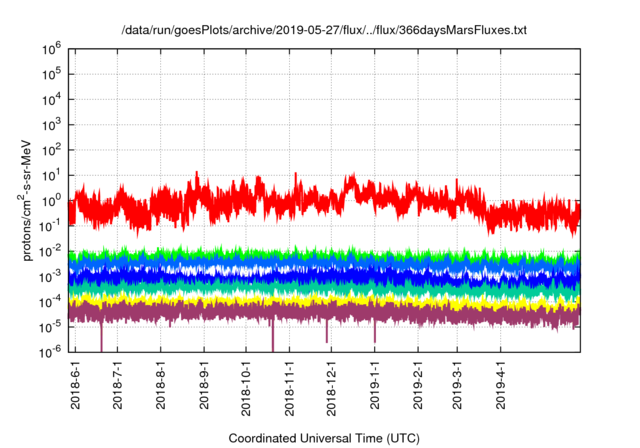Image resolution: width=640 pixels, height=448 pixels.
Task: Click the 10^5 y-axis tick label
Action: point(51,74)
